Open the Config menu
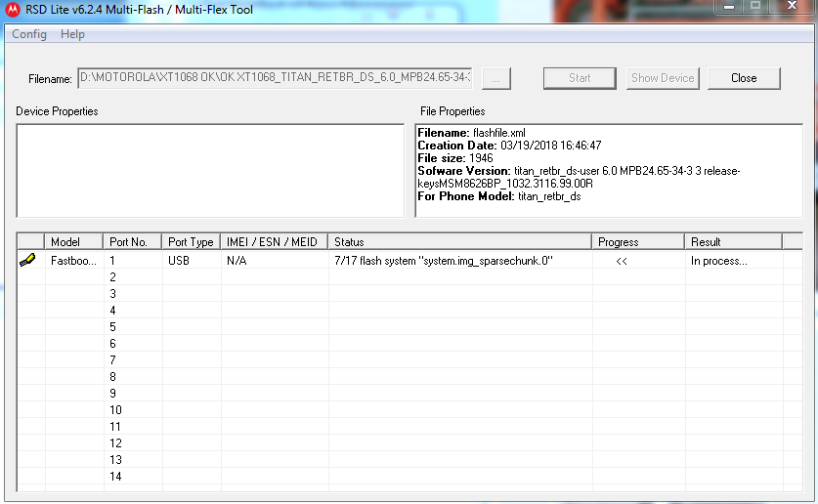The width and height of the screenshot is (818, 504). coord(29,34)
